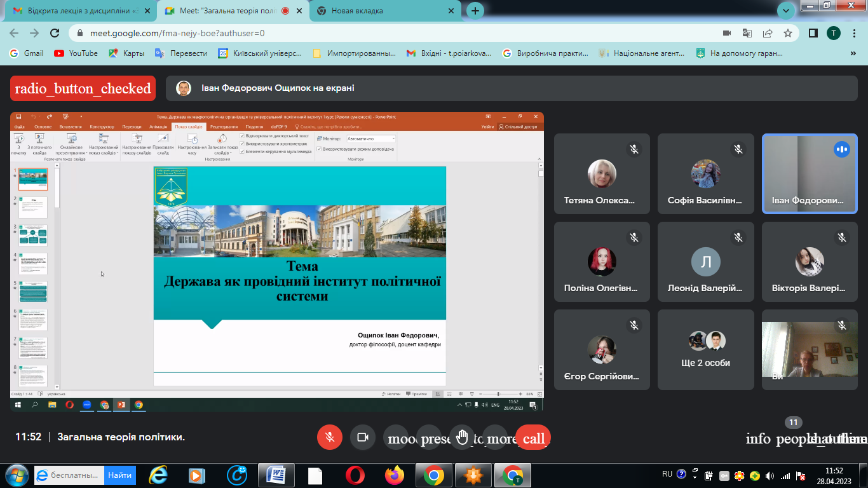868x488 pixels.
Task: Click the translate page icon in address bar
Action: pos(747,33)
